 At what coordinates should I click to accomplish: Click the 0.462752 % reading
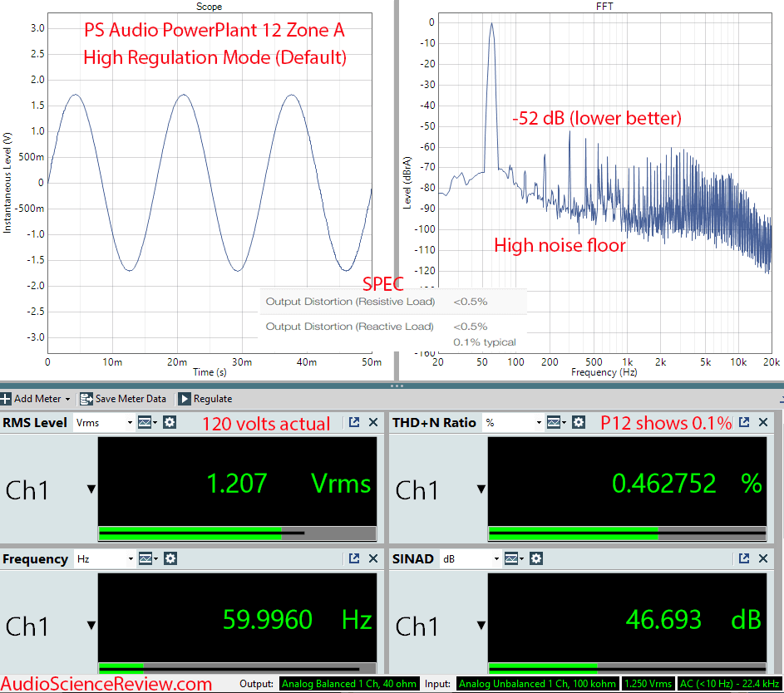tap(687, 484)
